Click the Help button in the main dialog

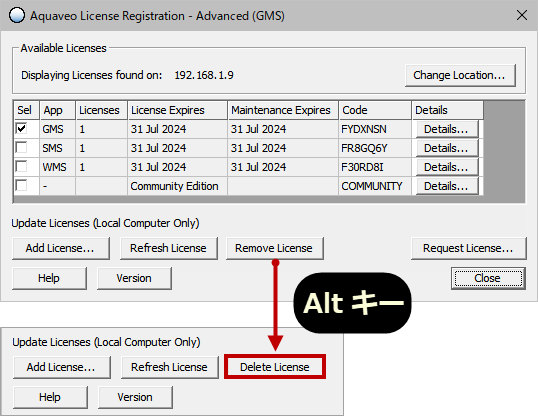[x=49, y=278]
